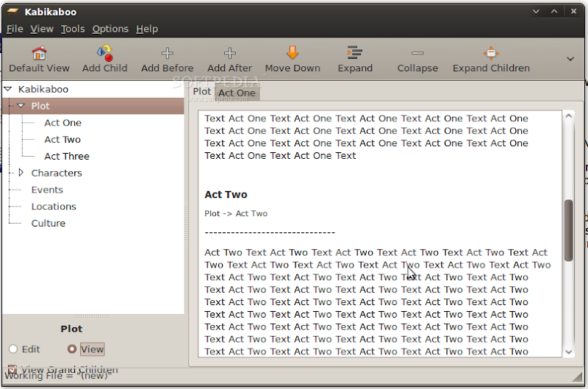
Task: Select the Kabikaboo root item
Action: [x=43, y=89]
